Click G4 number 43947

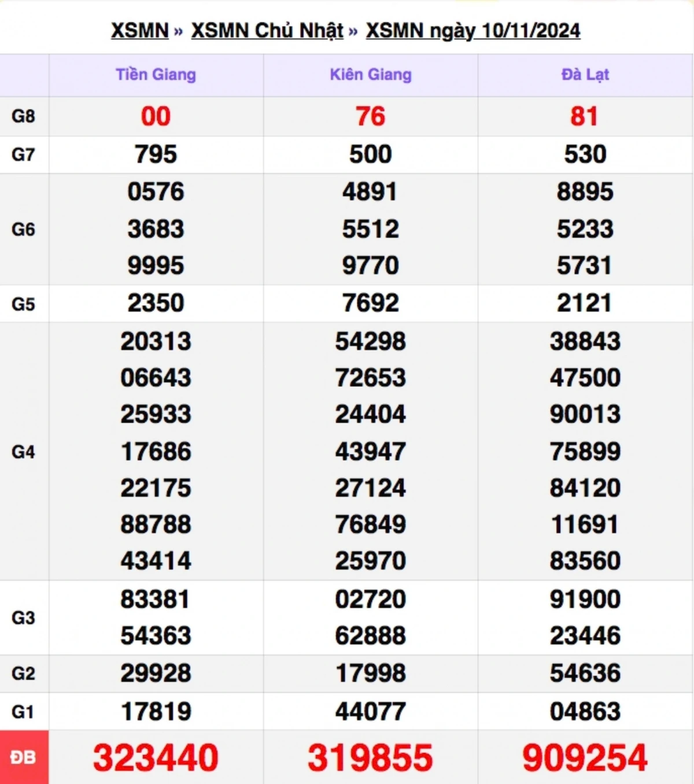click(371, 452)
